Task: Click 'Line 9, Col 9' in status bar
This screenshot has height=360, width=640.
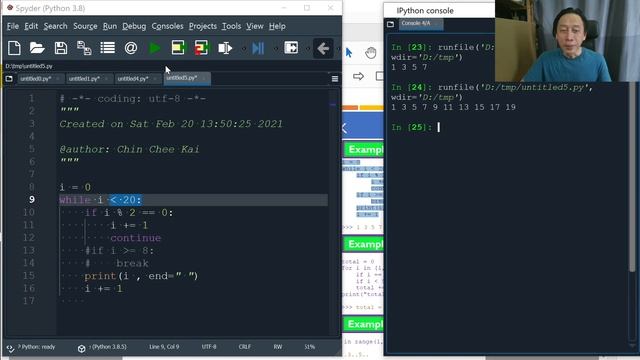Action: click(x=164, y=347)
